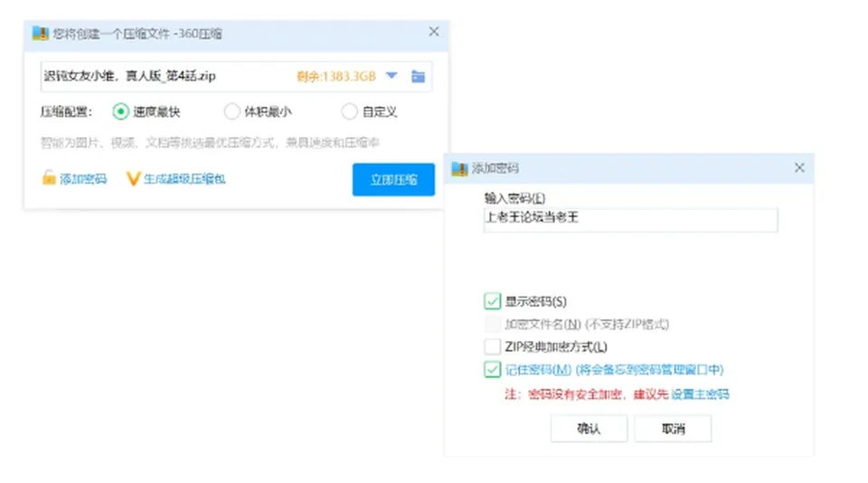Click the lock icon for 添加密码
The height and width of the screenshot is (483, 868).
point(49,178)
